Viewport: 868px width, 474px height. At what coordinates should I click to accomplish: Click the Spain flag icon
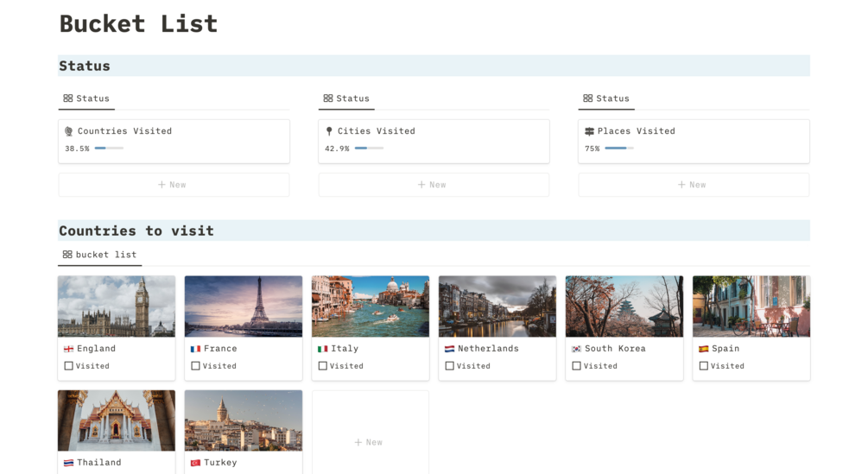[x=703, y=349]
